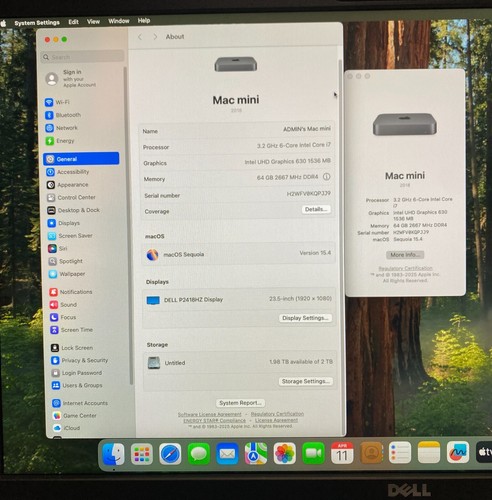Open Desktop & Dock settings

[x=74, y=210]
